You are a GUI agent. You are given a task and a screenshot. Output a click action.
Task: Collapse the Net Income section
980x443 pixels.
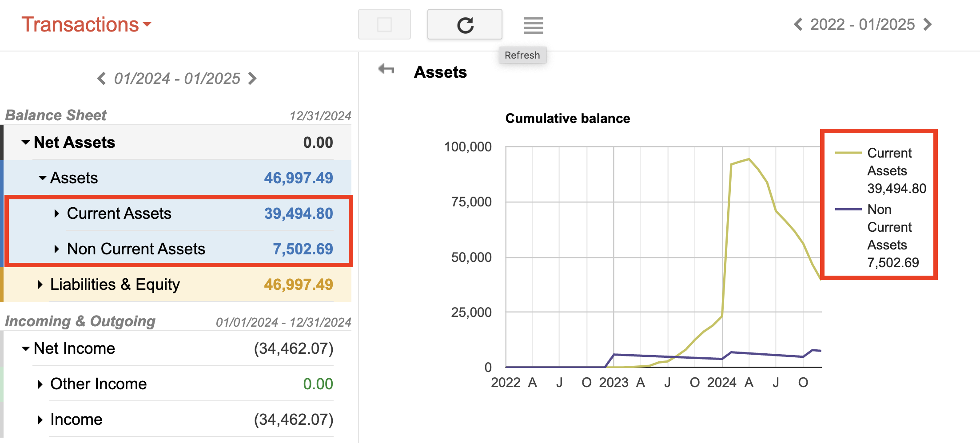(25, 348)
